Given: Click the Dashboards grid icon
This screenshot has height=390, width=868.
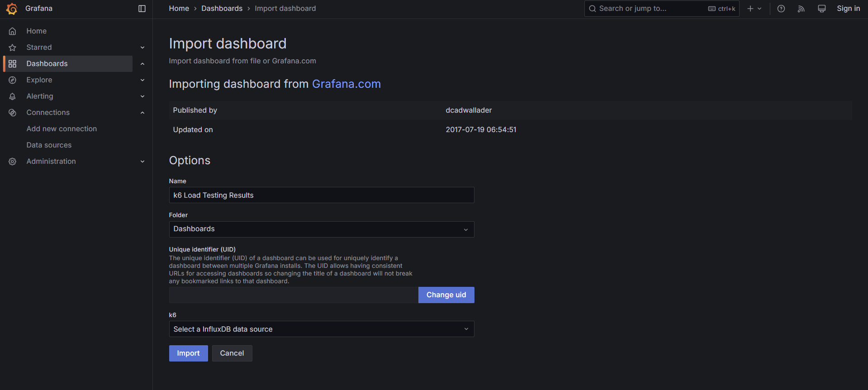Looking at the screenshot, I should click(13, 64).
